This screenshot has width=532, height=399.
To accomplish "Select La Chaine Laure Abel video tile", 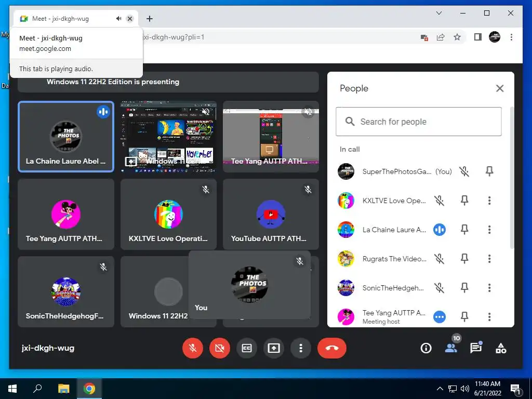I will [x=66, y=137].
